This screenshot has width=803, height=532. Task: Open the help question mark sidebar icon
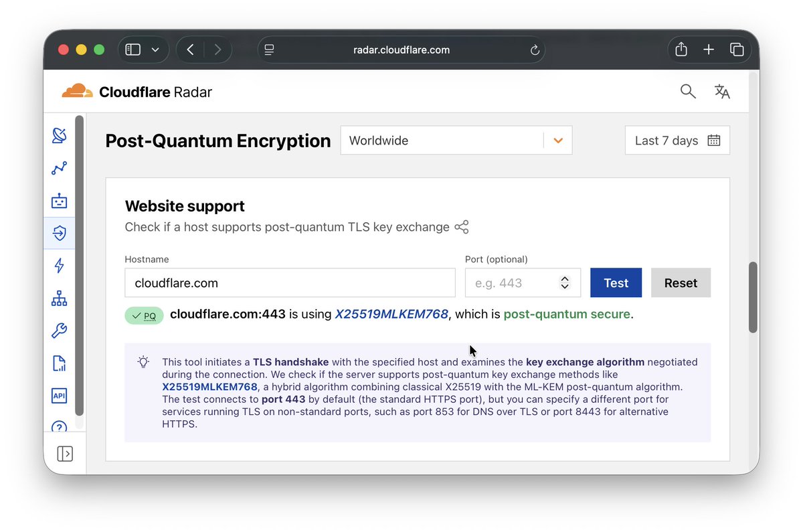pos(60,426)
